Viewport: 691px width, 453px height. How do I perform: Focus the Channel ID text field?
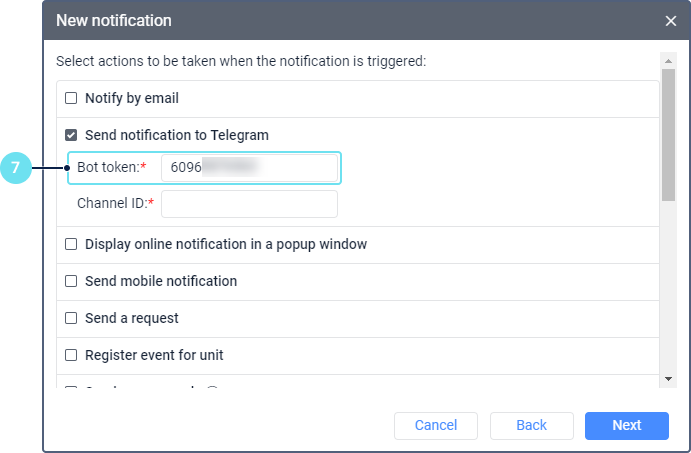click(249, 204)
